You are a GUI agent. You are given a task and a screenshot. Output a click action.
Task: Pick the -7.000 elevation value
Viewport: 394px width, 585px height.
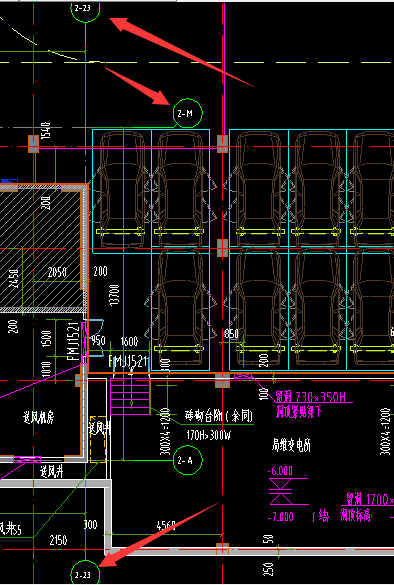(x=281, y=517)
